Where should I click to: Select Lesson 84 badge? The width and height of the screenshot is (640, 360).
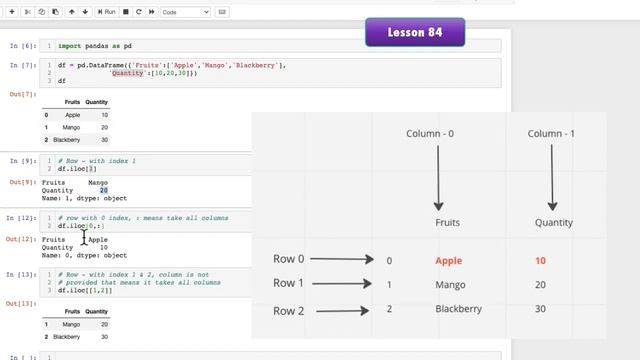415,32
